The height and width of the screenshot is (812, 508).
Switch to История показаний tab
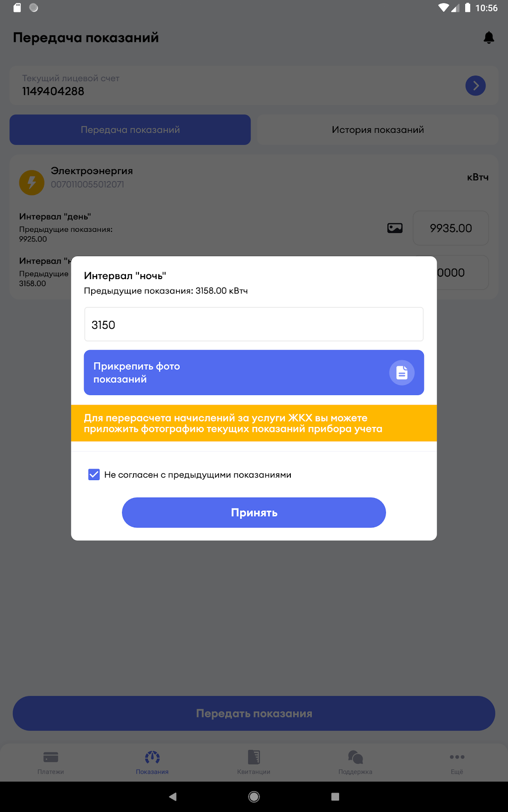(378, 130)
